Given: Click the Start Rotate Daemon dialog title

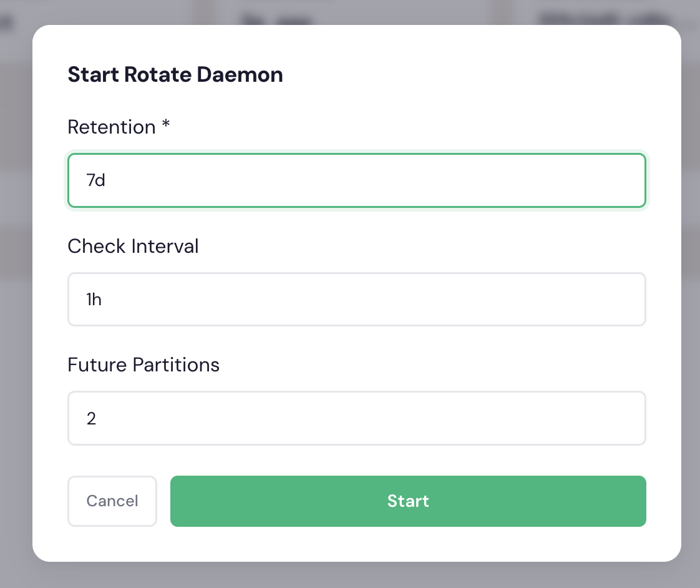Looking at the screenshot, I should click(175, 74).
